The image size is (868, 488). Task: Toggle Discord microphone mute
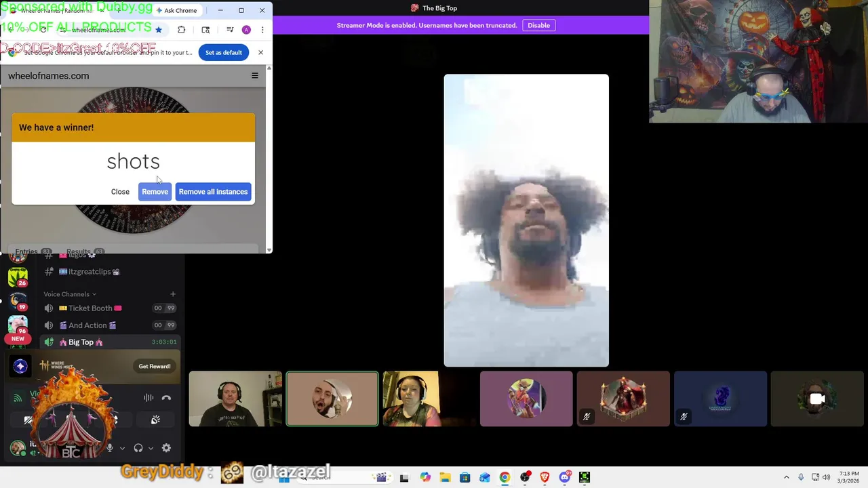click(110, 448)
